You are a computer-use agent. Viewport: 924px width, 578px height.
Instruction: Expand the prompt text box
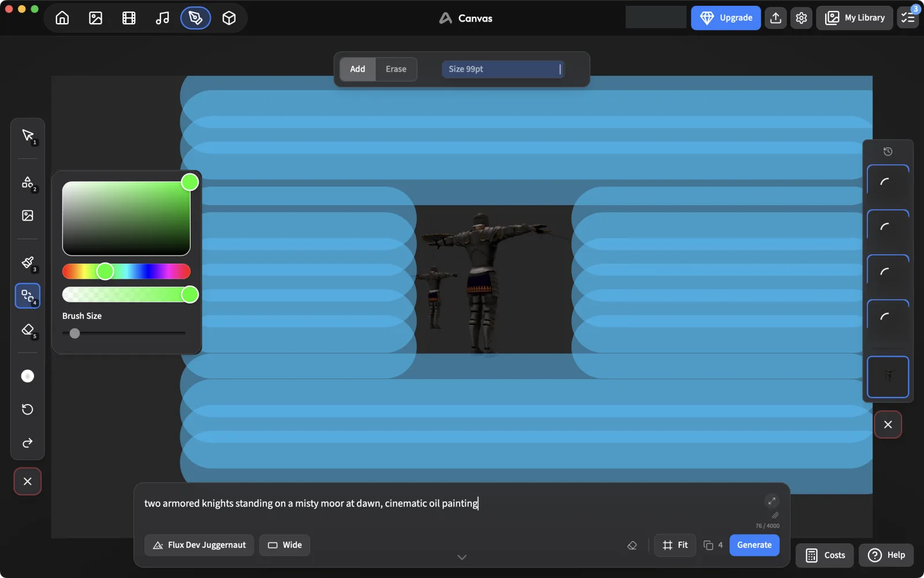772,501
